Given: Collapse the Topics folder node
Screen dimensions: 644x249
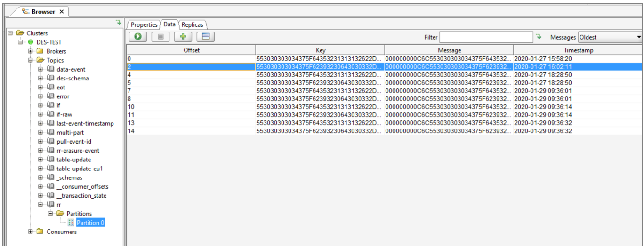Looking at the screenshot, I should click(31, 60).
